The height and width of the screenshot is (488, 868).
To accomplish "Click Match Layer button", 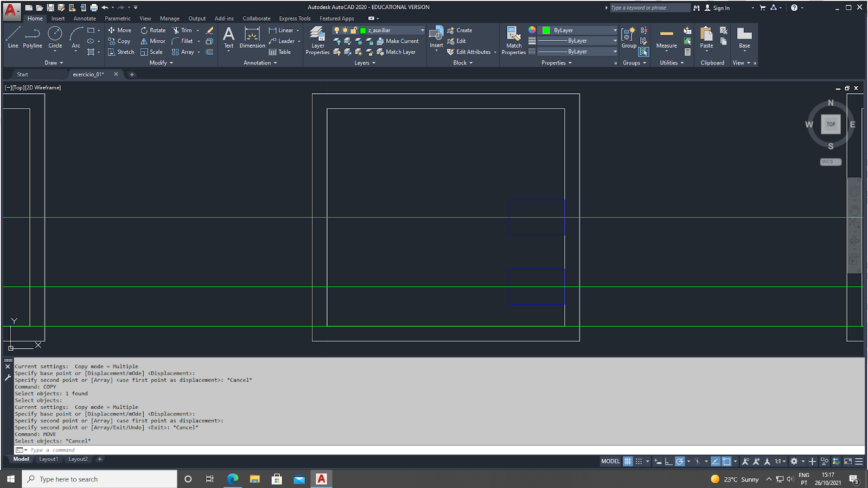I will point(396,52).
